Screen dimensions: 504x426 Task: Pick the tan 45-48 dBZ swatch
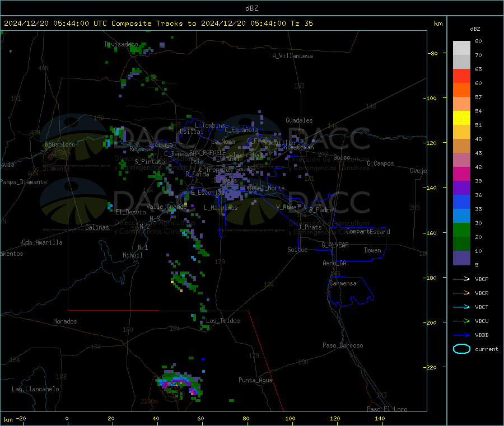click(461, 146)
